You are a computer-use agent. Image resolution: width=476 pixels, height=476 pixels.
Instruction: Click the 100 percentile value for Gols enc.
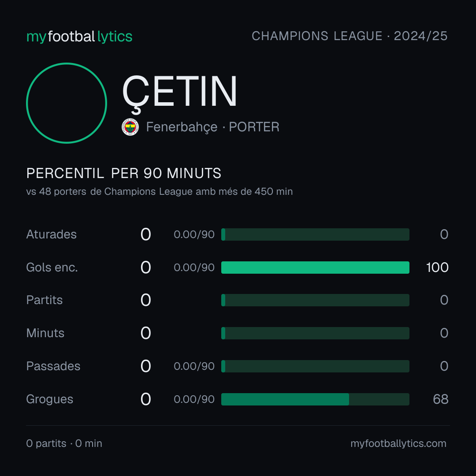click(x=437, y=268)
